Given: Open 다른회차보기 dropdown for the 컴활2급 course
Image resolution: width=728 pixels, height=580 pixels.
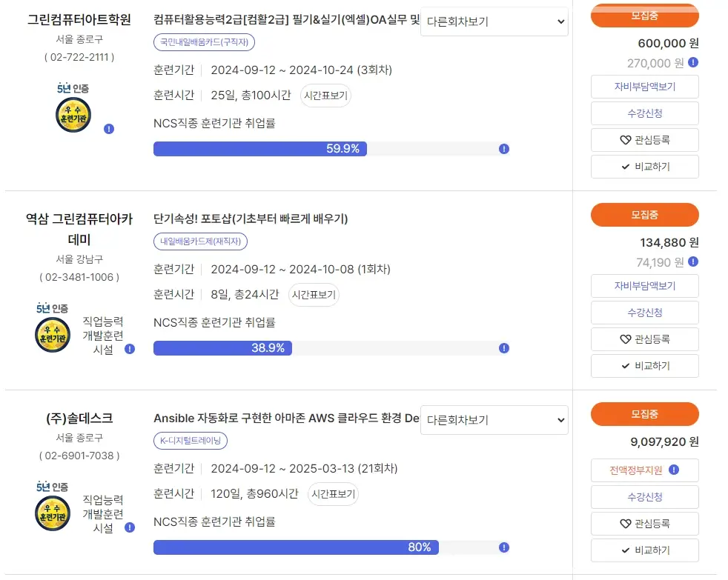Looking at the screenshot, I should 494,22.
